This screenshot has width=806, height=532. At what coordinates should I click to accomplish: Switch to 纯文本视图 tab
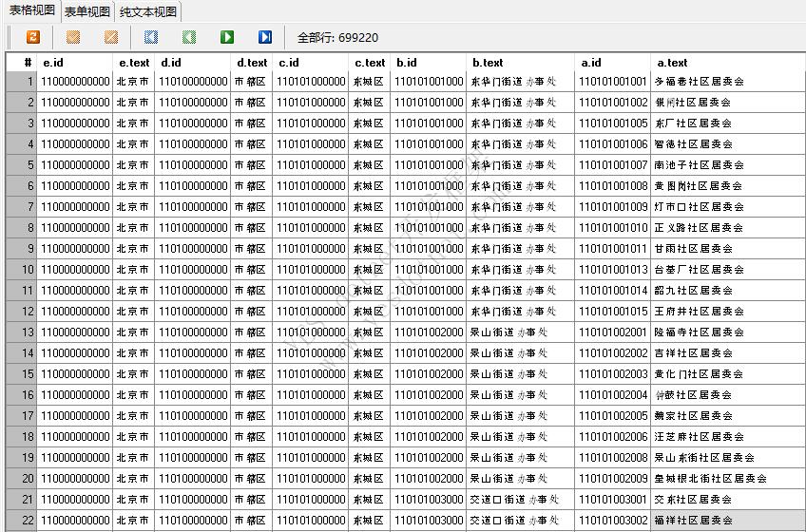148,11
